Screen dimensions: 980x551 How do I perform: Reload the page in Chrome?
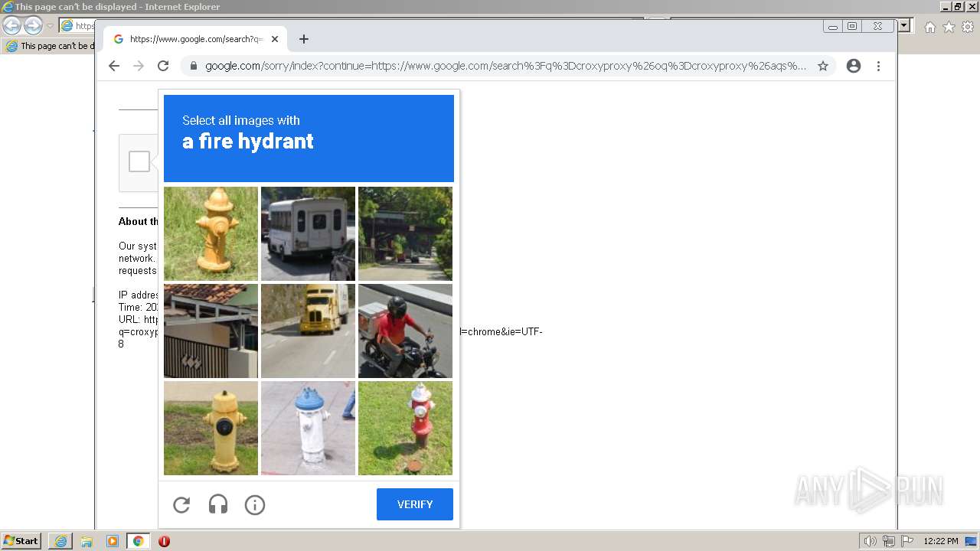(x=163, y=66)
